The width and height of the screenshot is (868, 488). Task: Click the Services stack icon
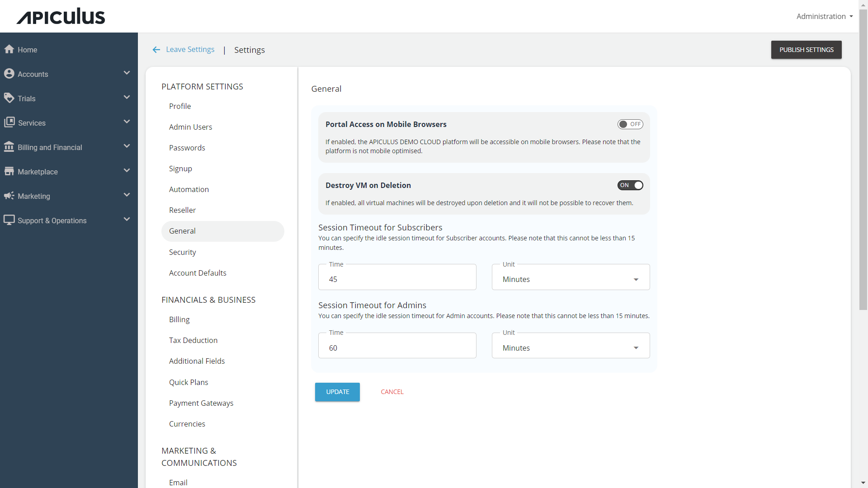pyautogui.click(x=9, y=122)
